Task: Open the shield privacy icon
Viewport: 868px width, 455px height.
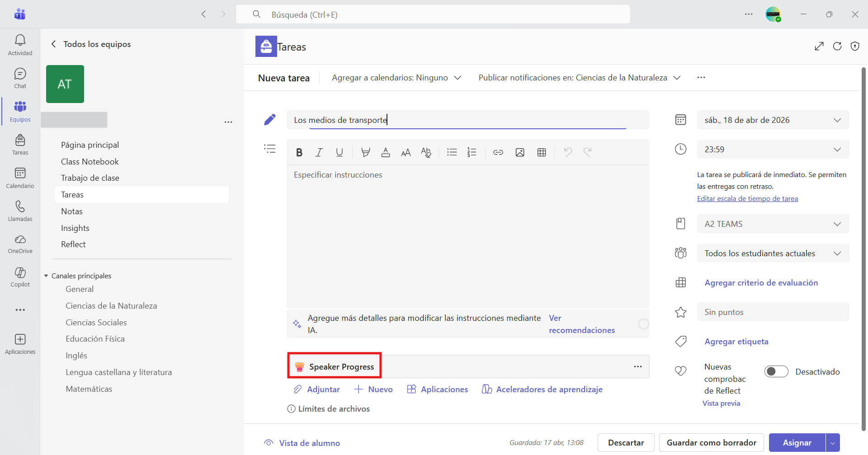Action: point(855,46)
